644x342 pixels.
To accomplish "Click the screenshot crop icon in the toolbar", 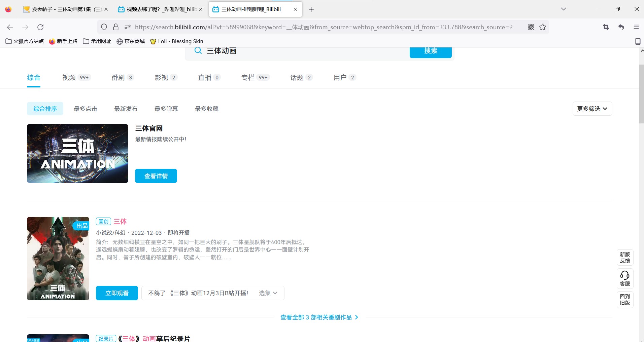I will pyautogui.click(x=606, y=27).
